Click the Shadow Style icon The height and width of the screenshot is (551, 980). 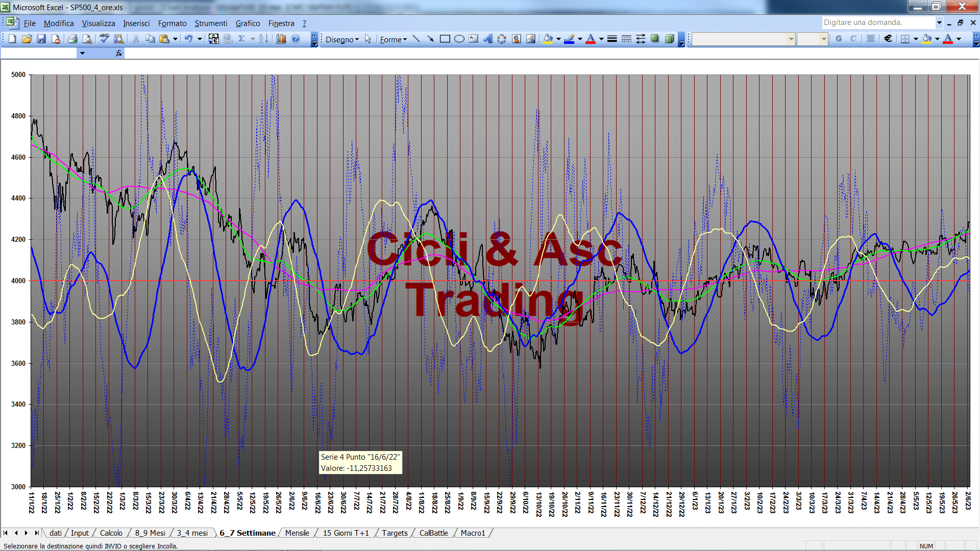[655, 39]
